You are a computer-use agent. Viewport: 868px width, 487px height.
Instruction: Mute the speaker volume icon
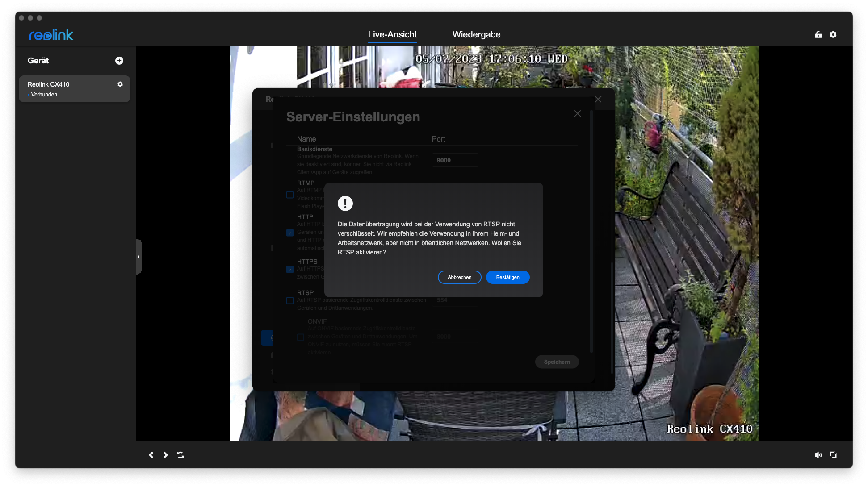[x=818, y=455]
